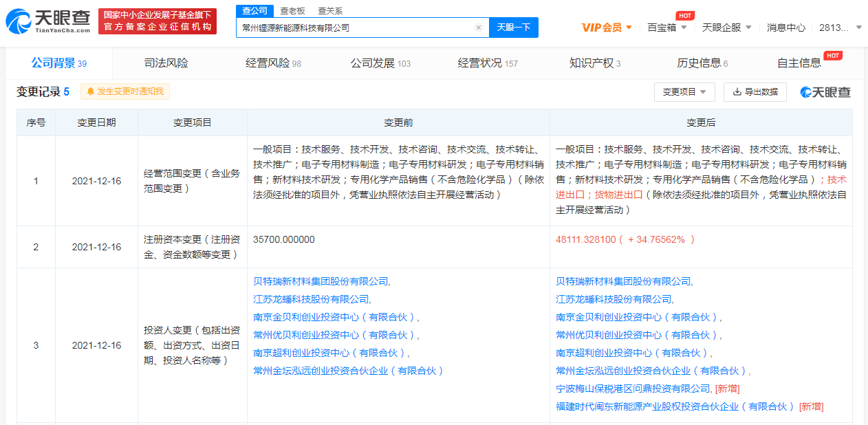Click the 导出数据 export button
The image size is (868, 425).
coord(755,92)
